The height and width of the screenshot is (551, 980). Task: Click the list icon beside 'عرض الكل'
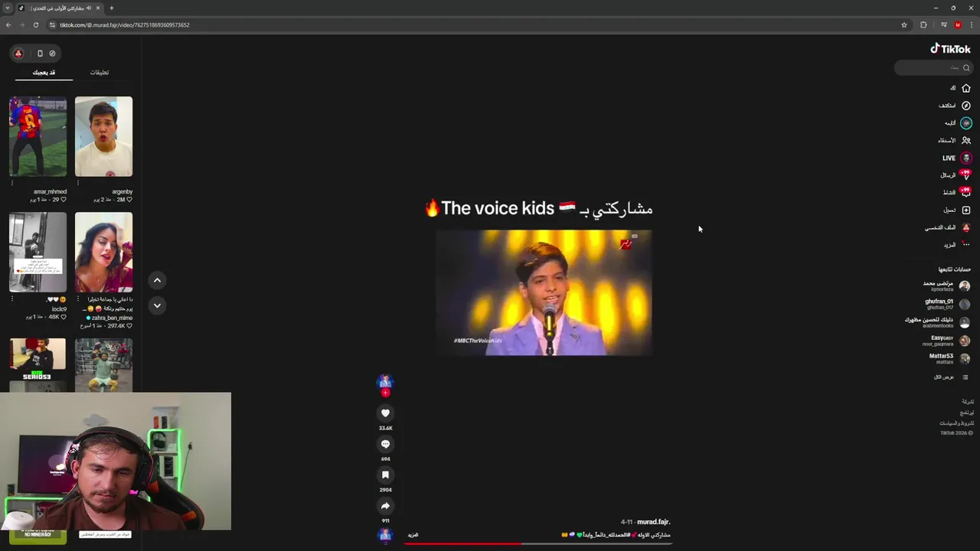tap(967, 377)
